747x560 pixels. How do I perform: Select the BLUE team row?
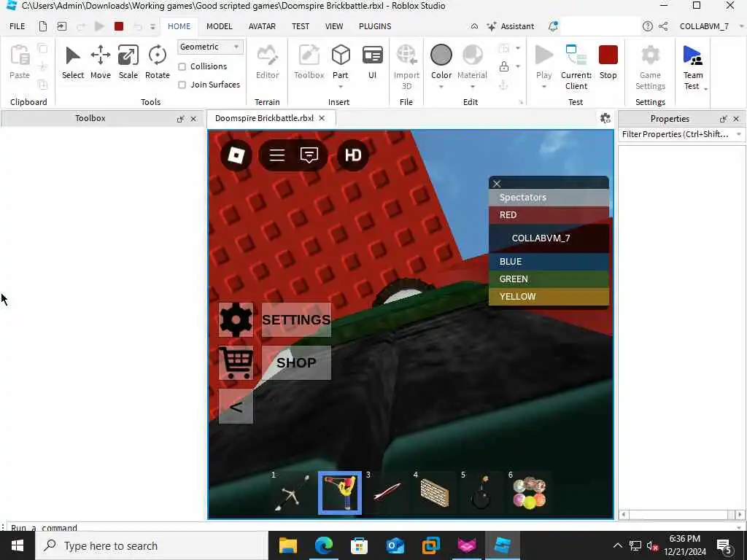549,262
